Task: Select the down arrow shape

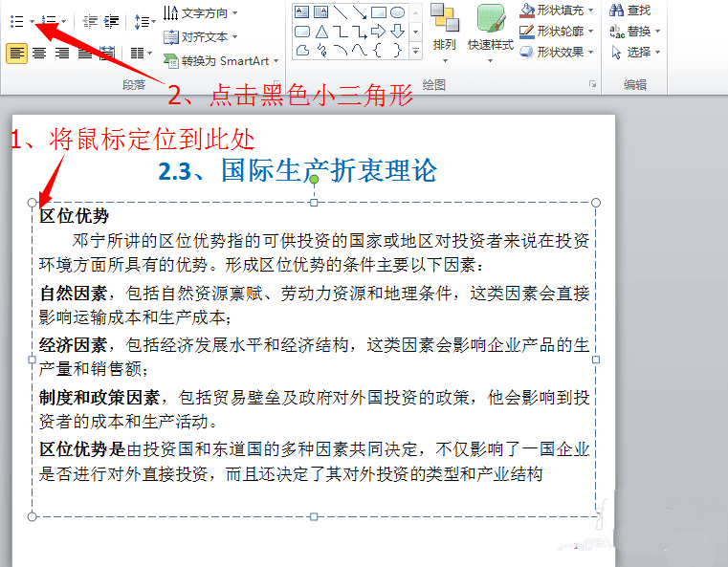Action: [397, 32]
